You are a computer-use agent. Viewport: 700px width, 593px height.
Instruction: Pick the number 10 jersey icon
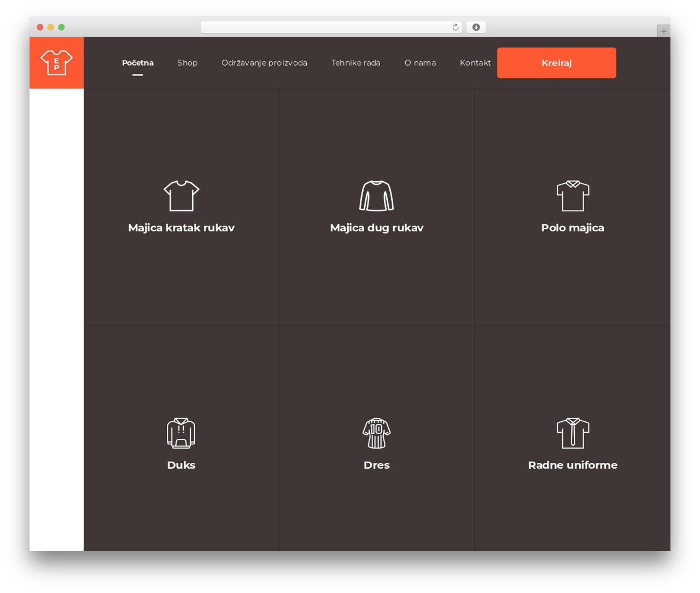point(377,433)
